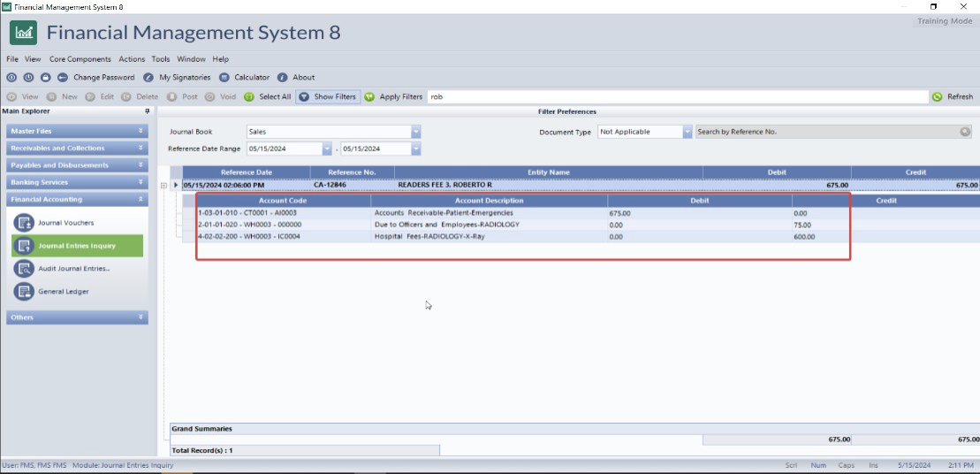This screenshot has width=980, height=474.
Task: Click the Change Password toolbar icon
Action: (63, 78)
